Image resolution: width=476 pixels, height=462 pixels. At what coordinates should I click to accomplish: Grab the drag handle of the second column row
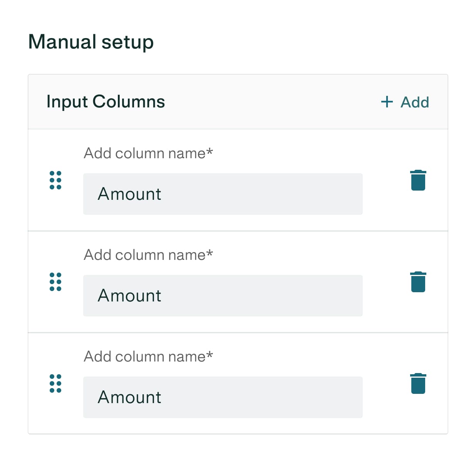(55, 282)
